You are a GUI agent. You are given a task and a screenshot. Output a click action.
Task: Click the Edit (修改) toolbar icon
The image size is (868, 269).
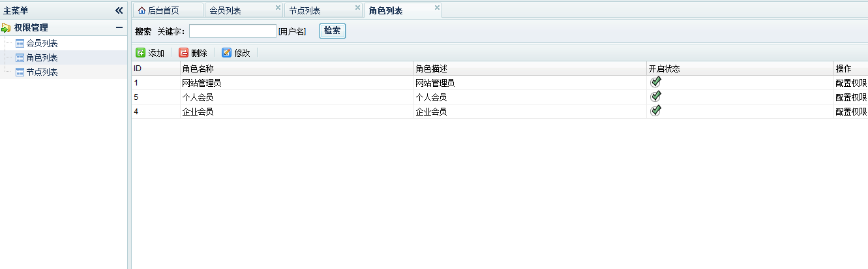click(226, 53)
